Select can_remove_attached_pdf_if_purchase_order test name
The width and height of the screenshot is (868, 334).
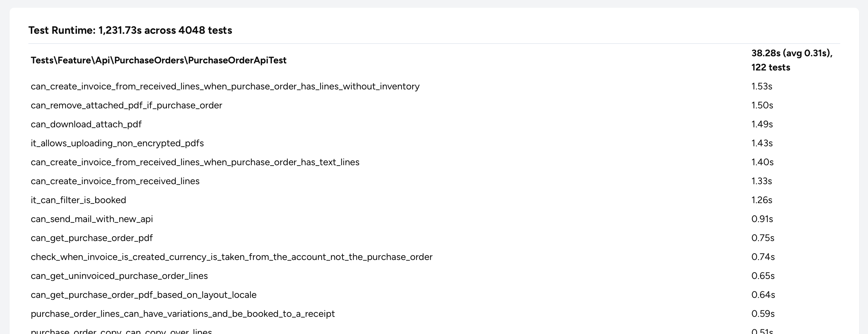(x=126, y=106)
